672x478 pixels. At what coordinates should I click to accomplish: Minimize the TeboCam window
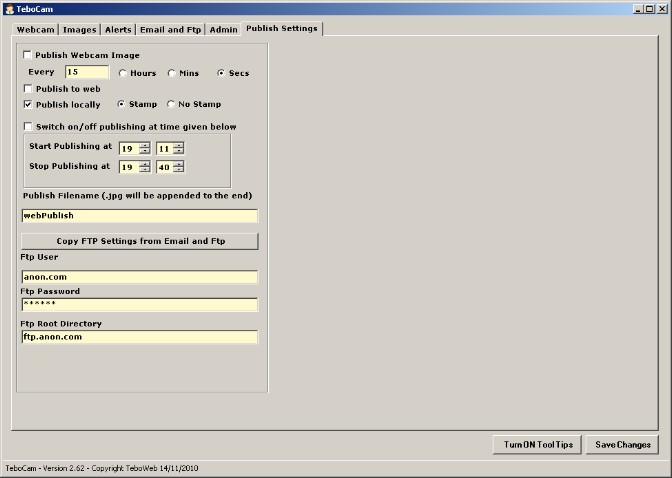click(638, 9)
